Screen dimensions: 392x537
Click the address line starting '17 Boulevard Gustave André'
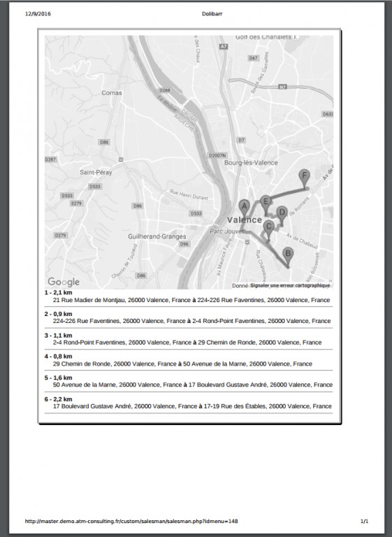pos(192,406)
